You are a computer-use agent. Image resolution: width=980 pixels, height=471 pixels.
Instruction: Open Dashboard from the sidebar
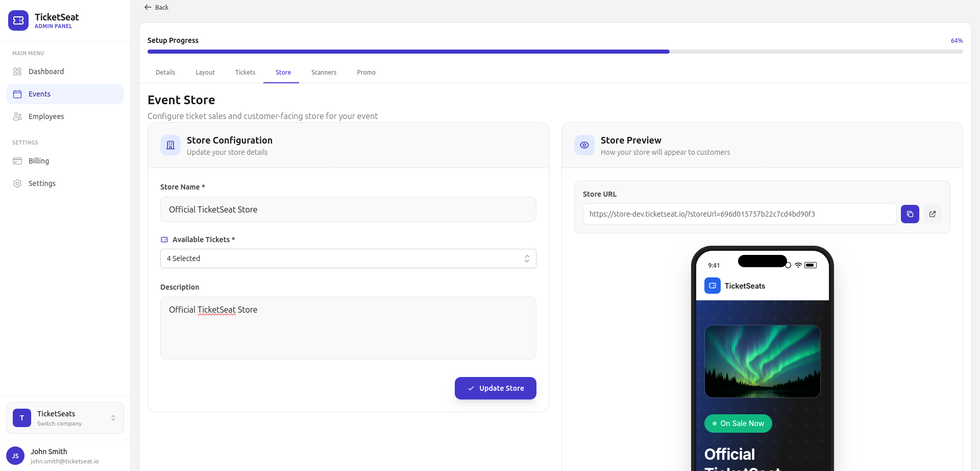(x=65, y=72)
